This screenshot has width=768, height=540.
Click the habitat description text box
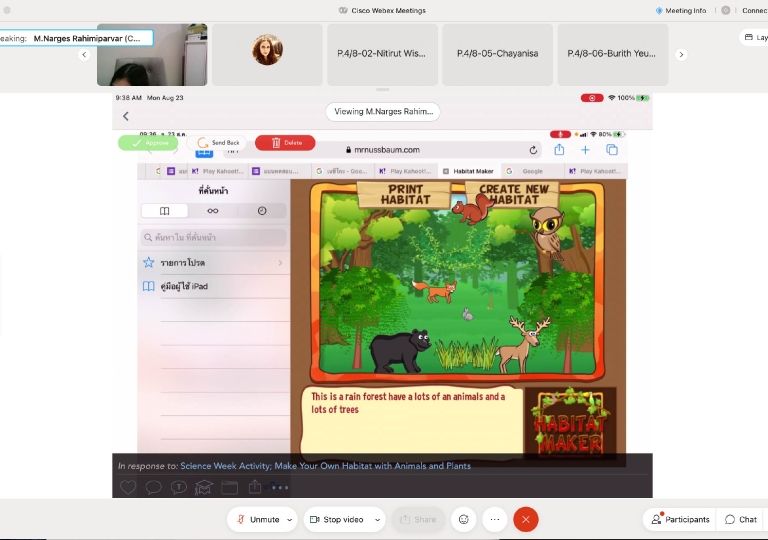pos(411,421)
